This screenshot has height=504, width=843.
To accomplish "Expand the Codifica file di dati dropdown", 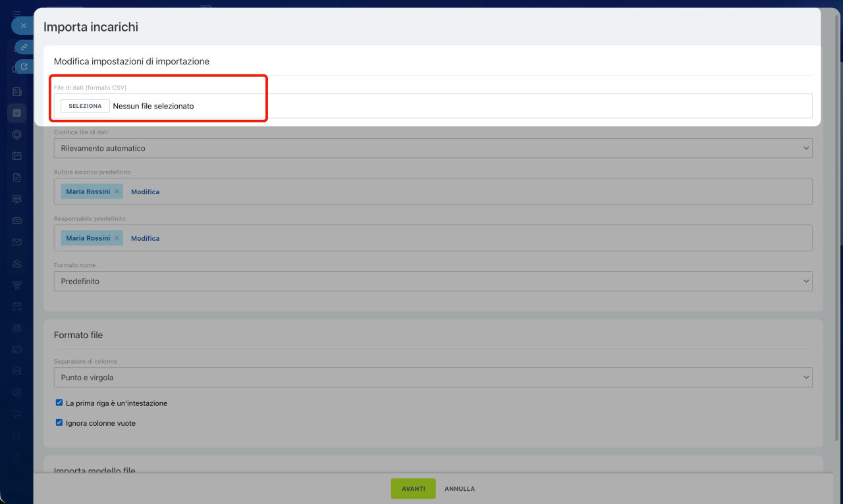I will [433, 149].
